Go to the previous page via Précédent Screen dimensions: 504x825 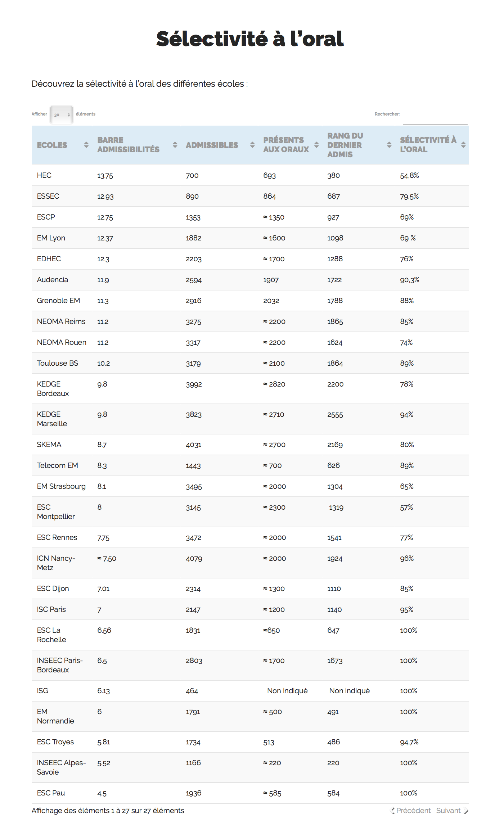[413, 811]
